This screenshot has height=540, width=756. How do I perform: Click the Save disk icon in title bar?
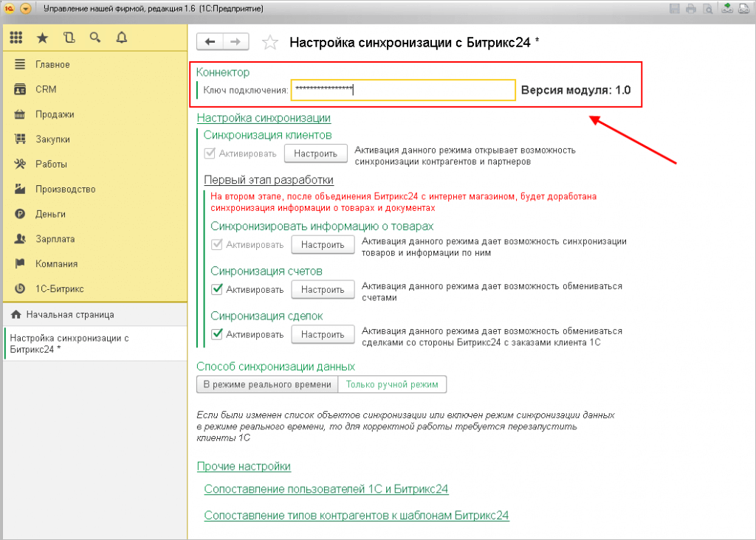[675, 8]
